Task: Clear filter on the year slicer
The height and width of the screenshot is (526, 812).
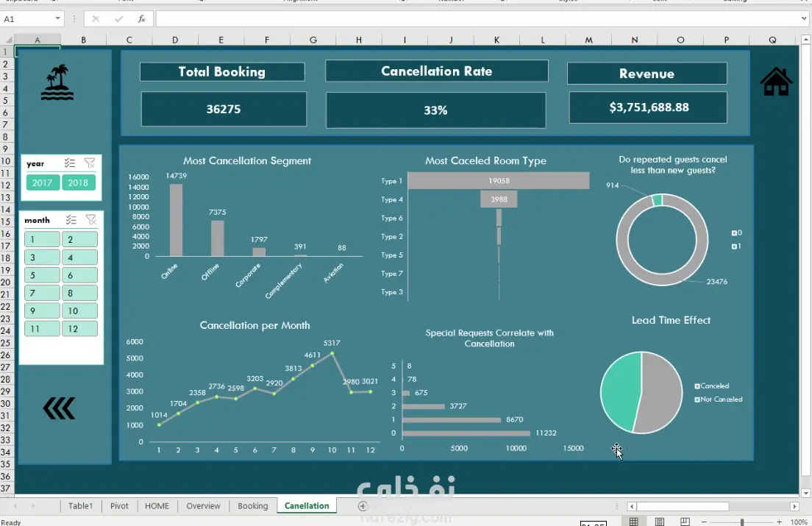Action: coord(90,163)
